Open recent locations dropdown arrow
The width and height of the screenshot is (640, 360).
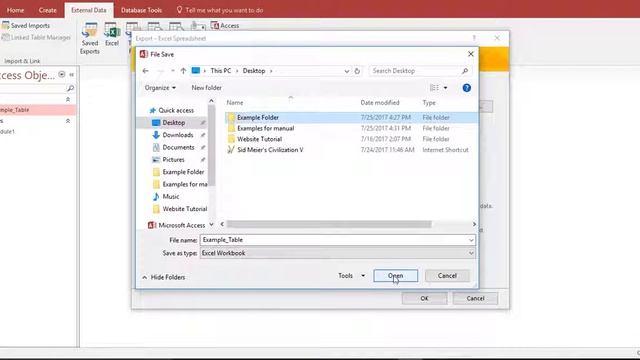click(173, 71)
